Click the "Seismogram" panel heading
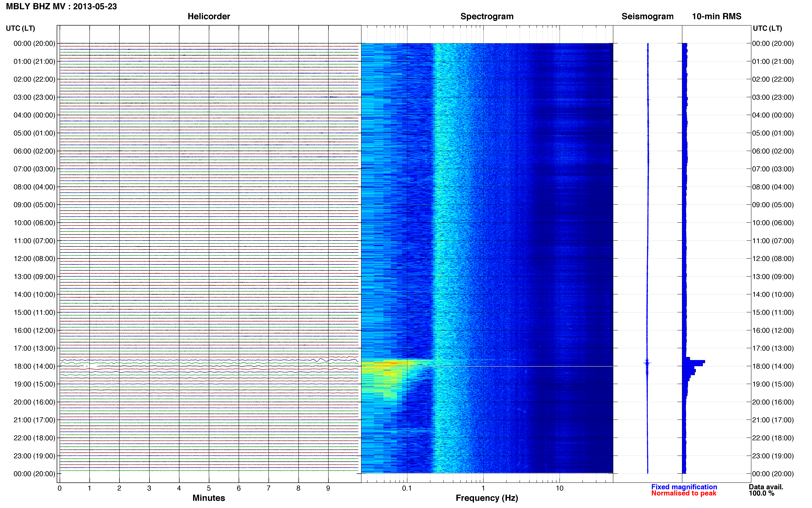Image resolution: width=812 pixels, height=508 pixels. point(647,16)
